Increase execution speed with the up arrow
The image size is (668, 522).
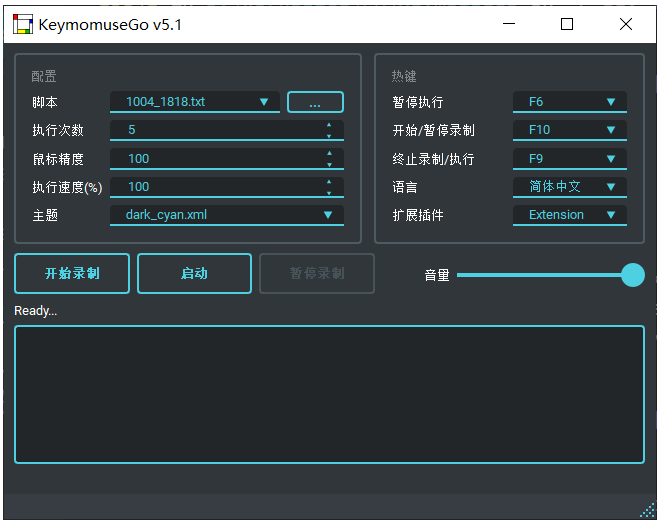click(x=329, y=182)
